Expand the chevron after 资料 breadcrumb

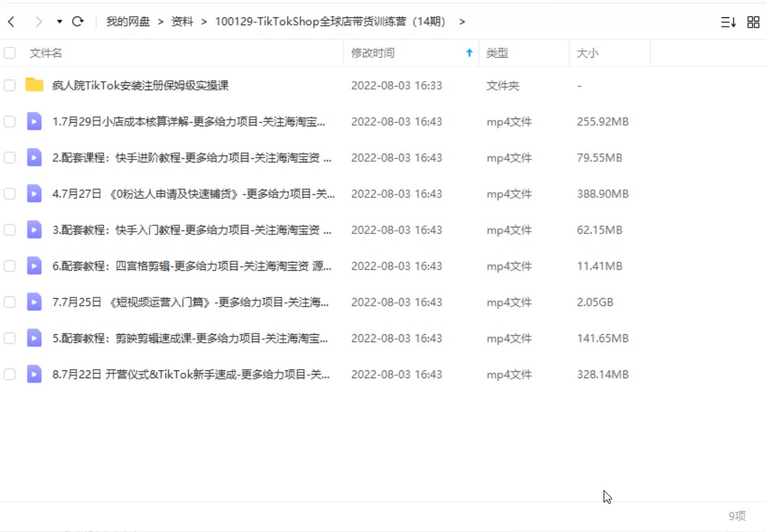tap(204, 22)
